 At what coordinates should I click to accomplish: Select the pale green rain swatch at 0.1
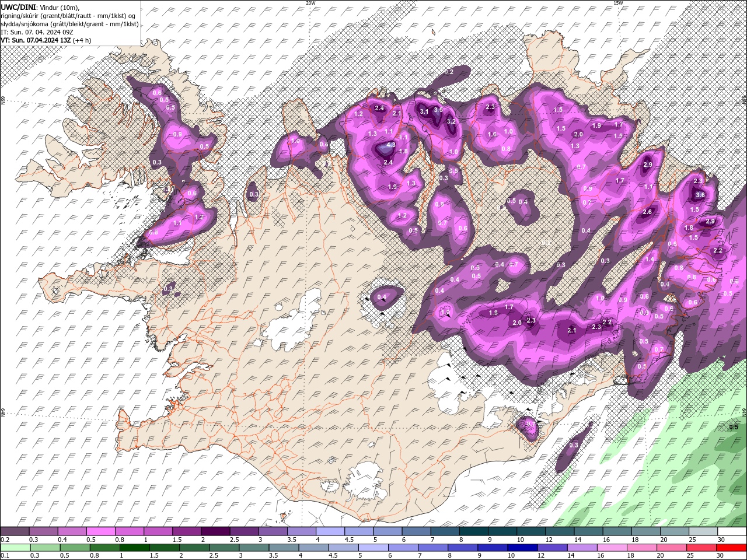(15, 548)
